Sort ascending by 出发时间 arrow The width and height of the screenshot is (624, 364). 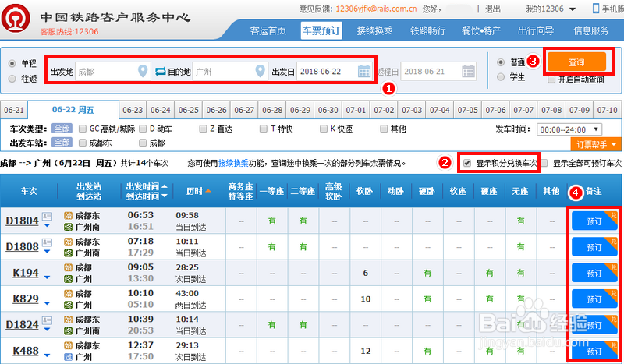[165, 186]
